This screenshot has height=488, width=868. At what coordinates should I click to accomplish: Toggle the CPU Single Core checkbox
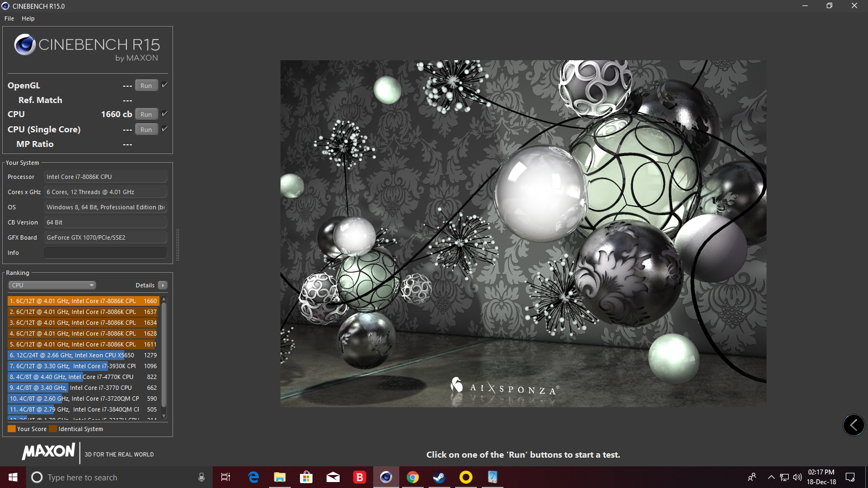click(x=164, y=129)
